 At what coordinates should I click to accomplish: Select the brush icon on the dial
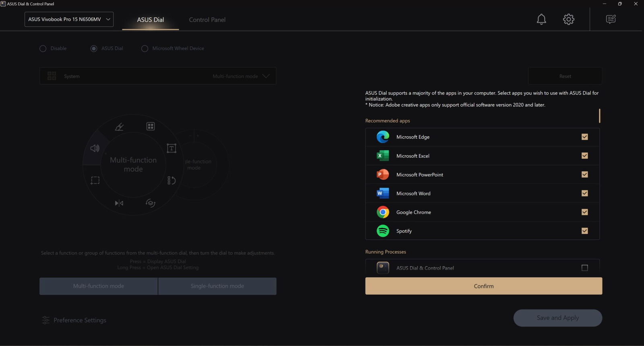tap(119, 127)
